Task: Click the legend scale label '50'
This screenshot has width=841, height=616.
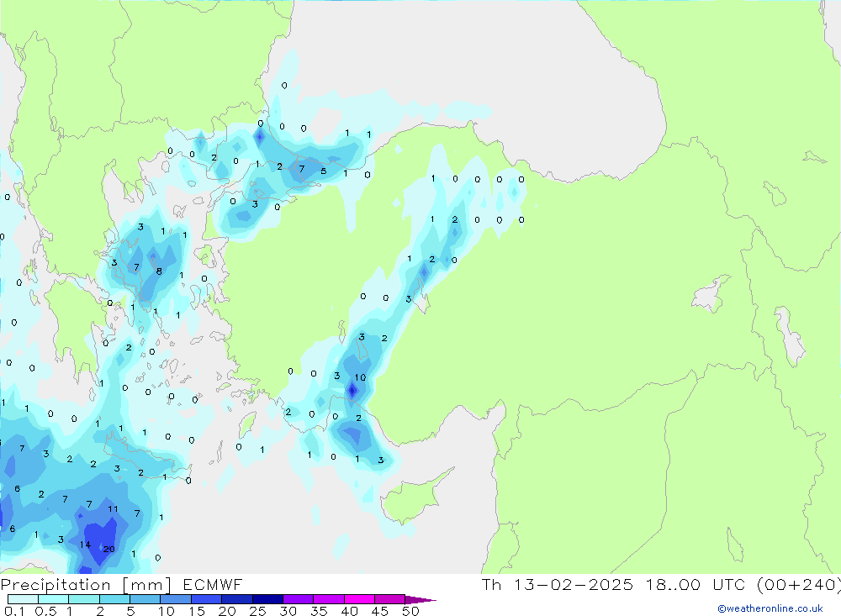Action: pos(410,611)
